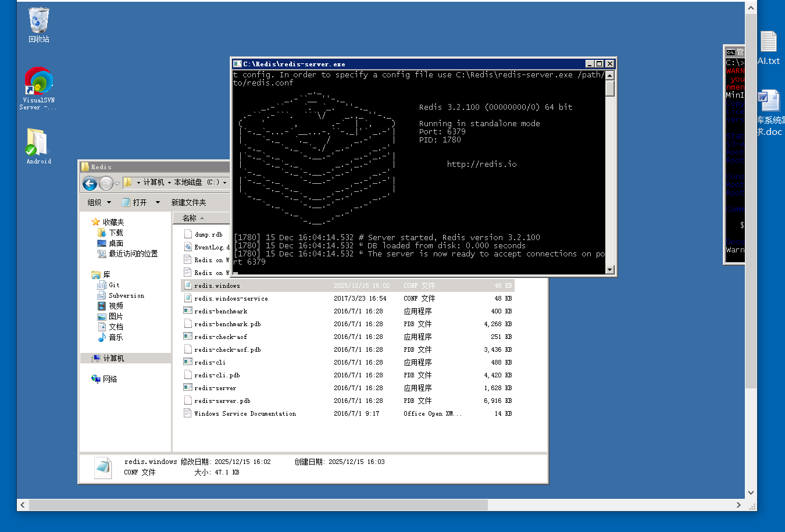Select the redis-server application icon

188,388
